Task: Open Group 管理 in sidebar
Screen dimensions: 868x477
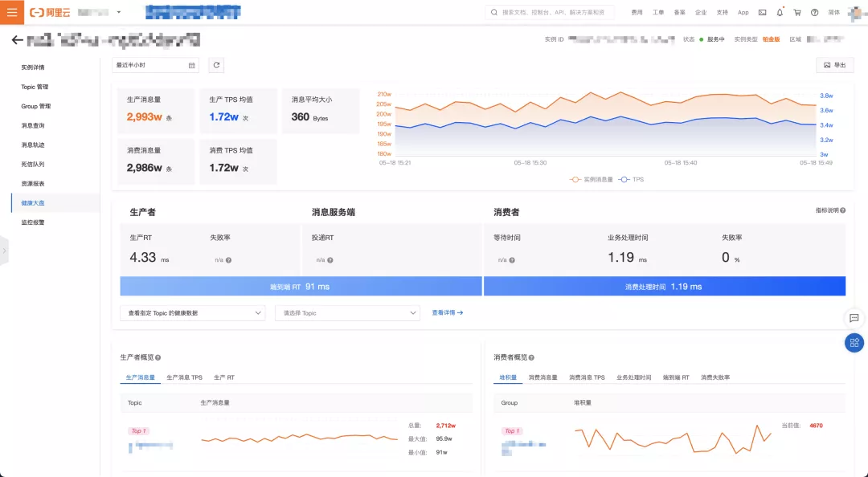Action: (36, 106)
